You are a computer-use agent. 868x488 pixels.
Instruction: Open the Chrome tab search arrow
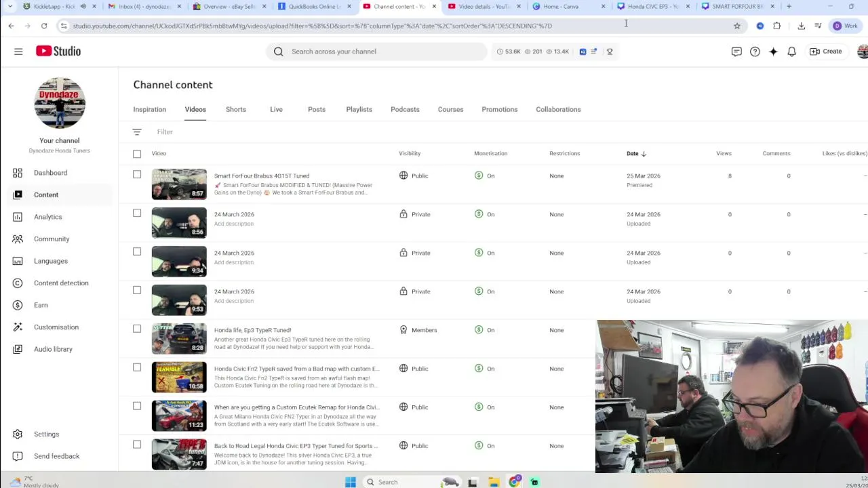coord(9,6)
